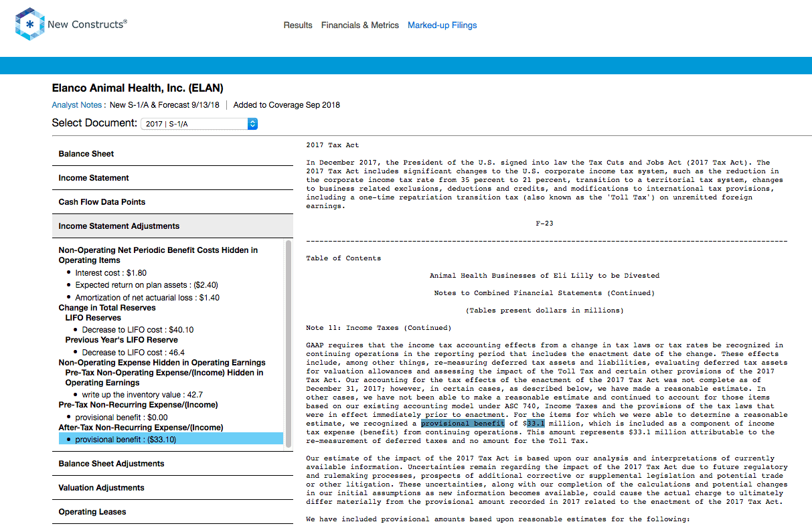Open the Results page
The height and width of the screenshot is (532, 812).
[298, 25]
